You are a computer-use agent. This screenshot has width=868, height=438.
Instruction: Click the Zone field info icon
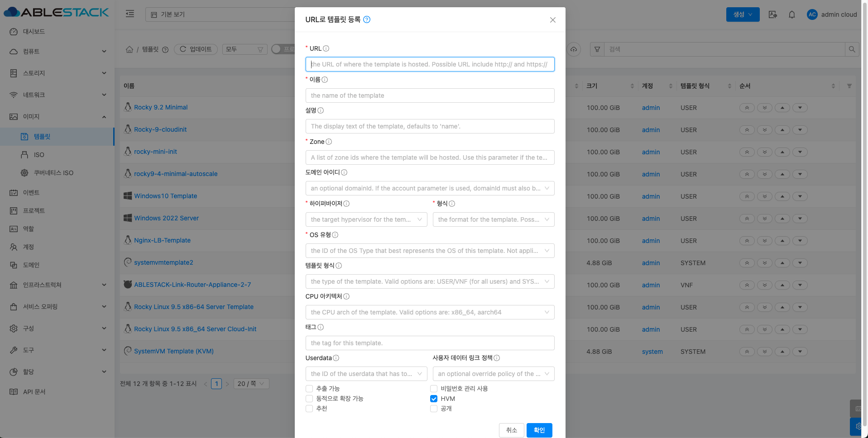(x=329, y=142)
